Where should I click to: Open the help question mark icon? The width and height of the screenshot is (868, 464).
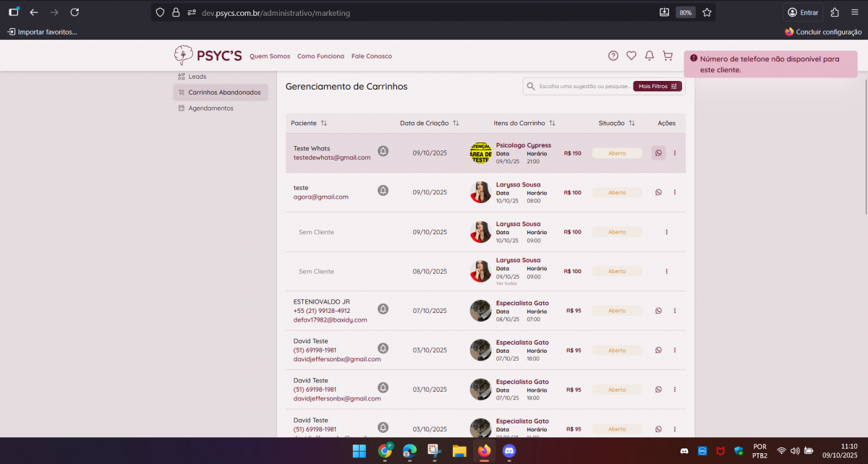point(613,56)
